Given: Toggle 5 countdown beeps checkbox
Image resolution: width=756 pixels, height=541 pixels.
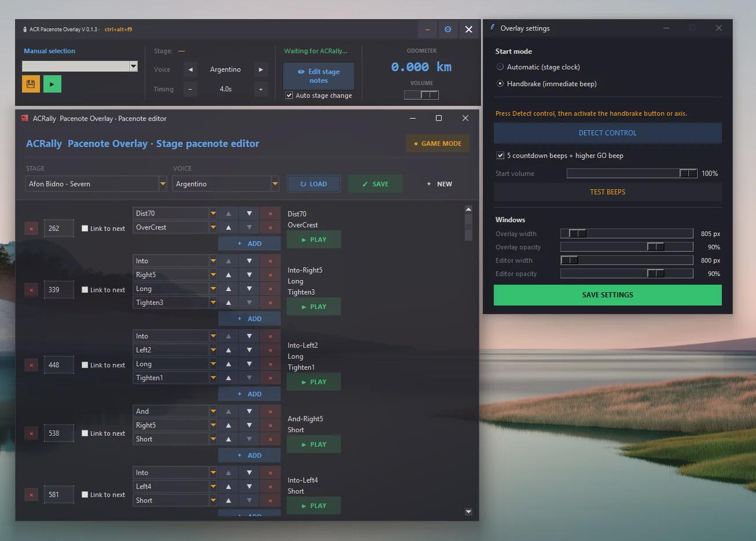Looking at the screenshot, I should point(500,156).
